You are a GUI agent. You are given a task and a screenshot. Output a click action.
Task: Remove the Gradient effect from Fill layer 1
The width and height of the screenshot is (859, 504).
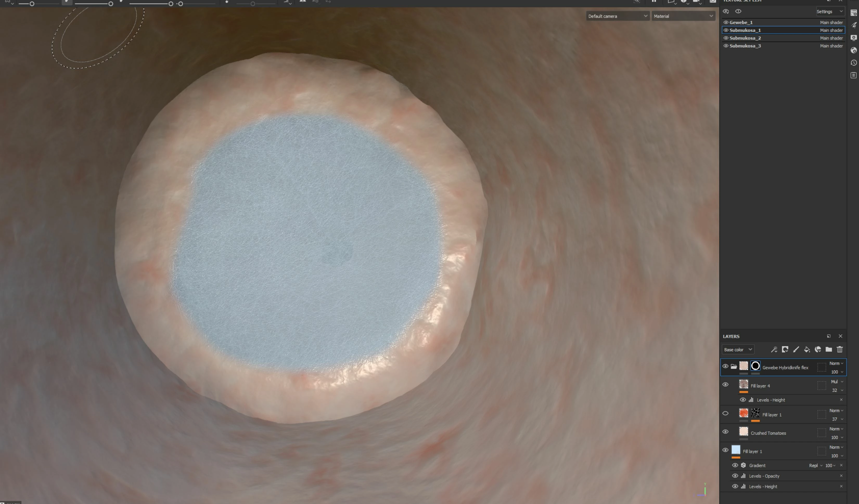pyautogui.click(x=841, y=465)
